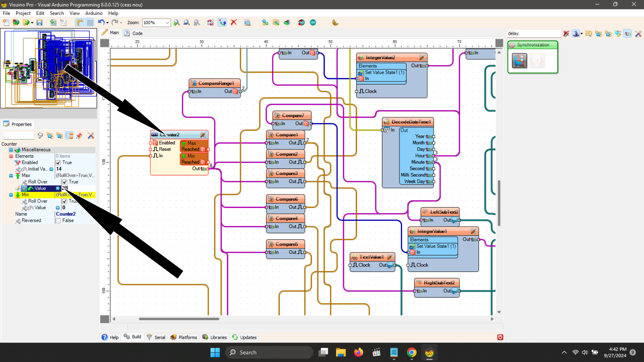Viewport: 644px width, 362px height.
Task: Click the Help button in toolbar
Action: coord(110,337)
